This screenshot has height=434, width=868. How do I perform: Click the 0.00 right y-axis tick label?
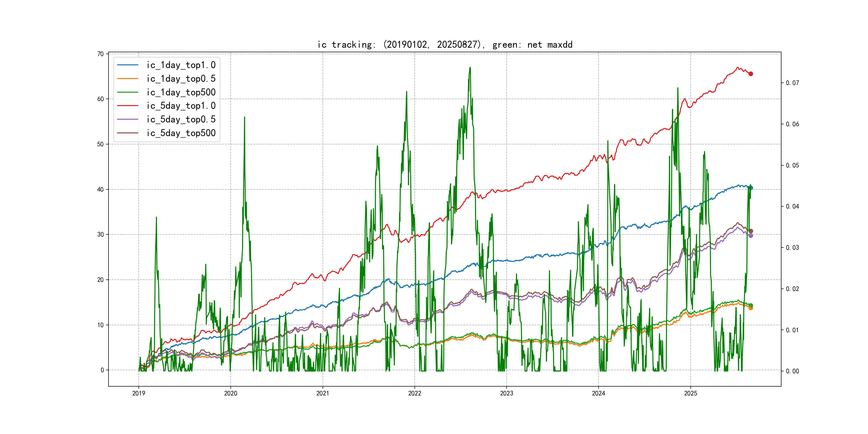coord(792,371)
